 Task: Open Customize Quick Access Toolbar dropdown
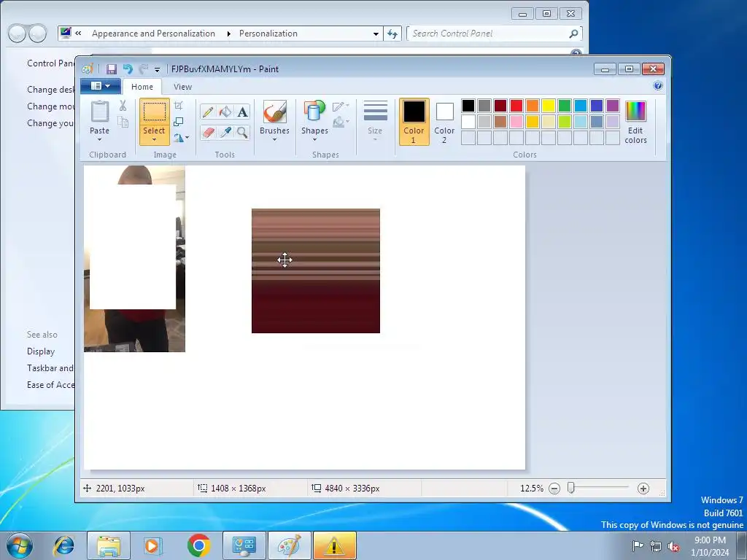tap(158, 69)
